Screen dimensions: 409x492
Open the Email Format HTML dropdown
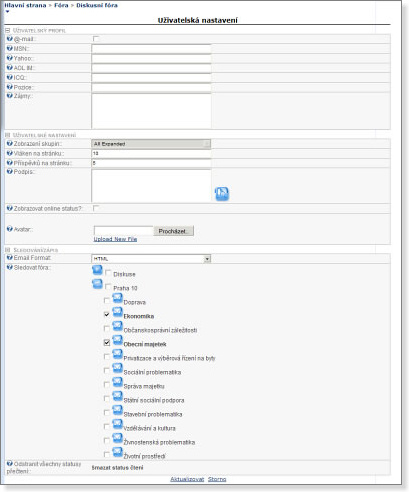click(x=151, y=259)
